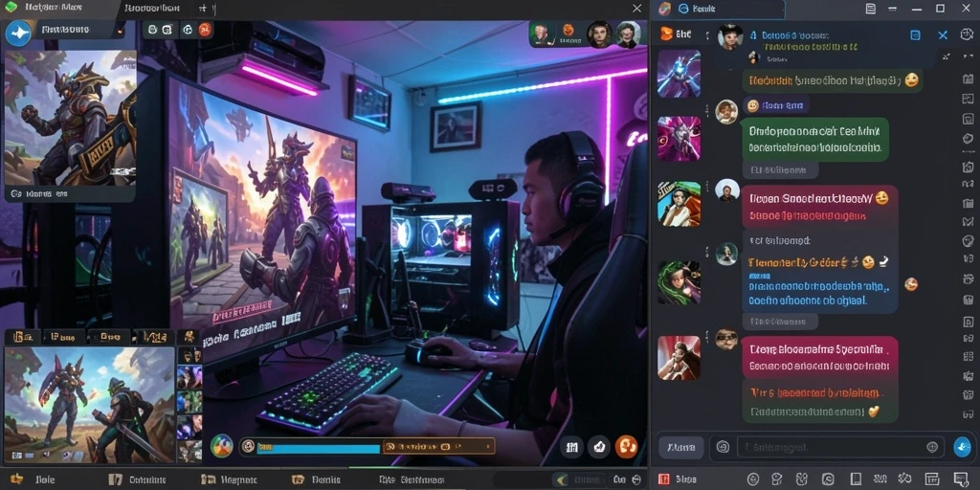Click the avatar in the pinned chat header
Screen dimensions: 980x490
(730, 37)
